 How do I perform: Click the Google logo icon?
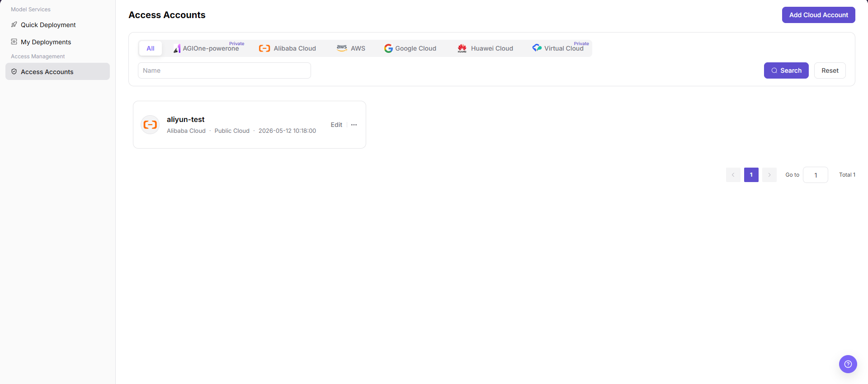pyautogui.click(x=388, y=48)
